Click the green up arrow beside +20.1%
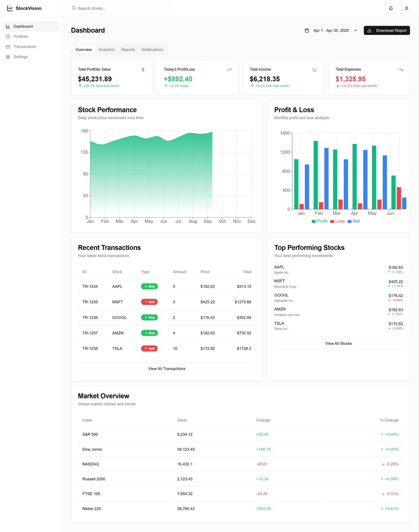419x532 pixels. coord(80,86)
